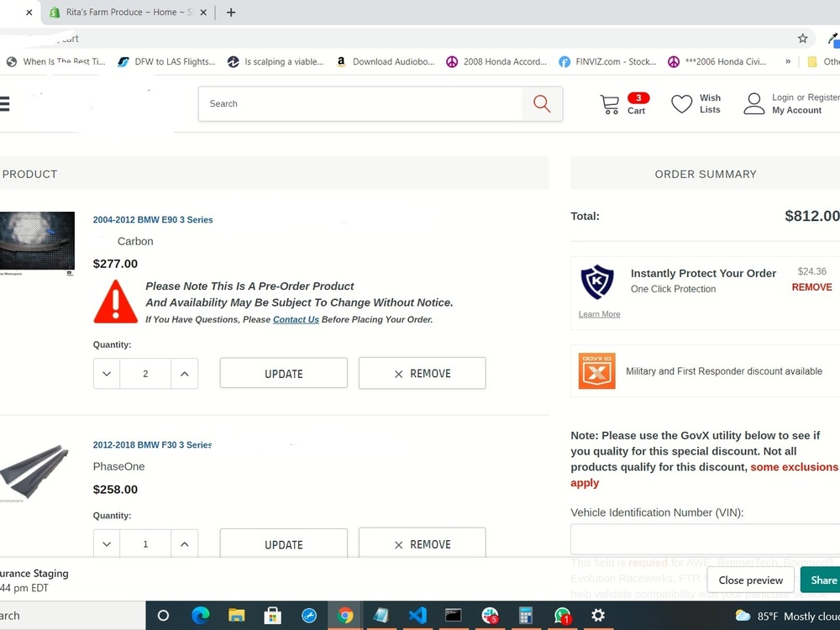Click REMOVE for BMW E90 item
Screen dimensions: 840x630
(423, 374)
